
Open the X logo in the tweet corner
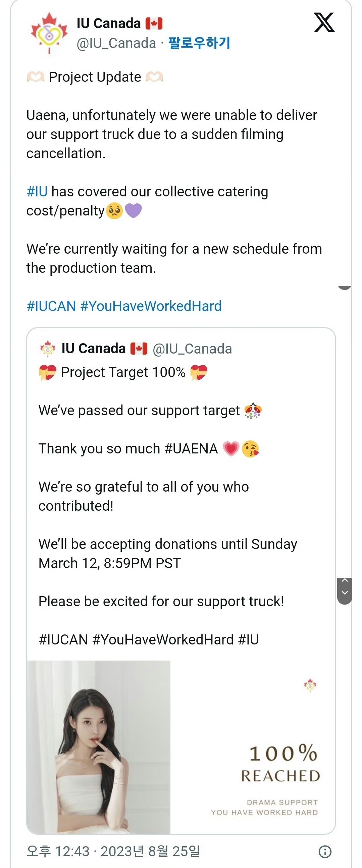point(324,22)
